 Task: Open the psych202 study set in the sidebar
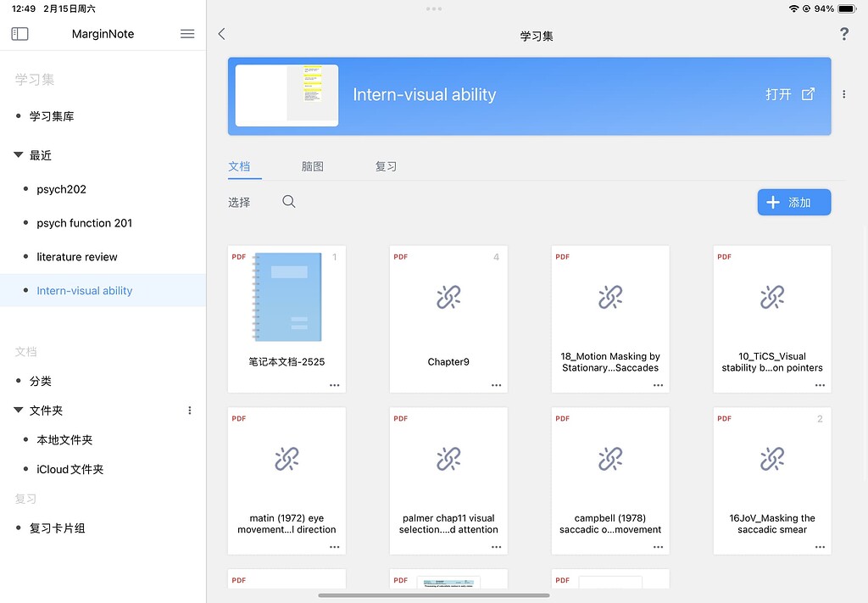coord(61,189)
